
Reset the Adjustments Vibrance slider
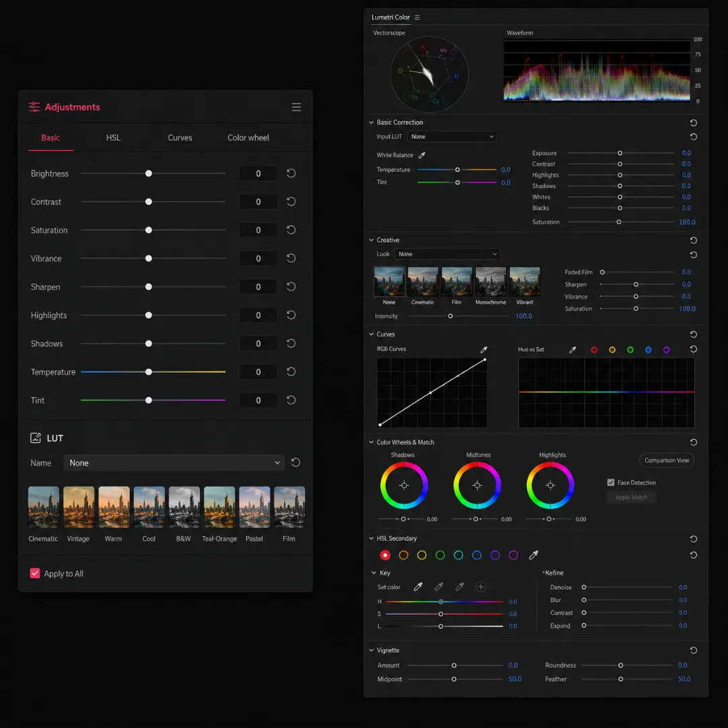pyautogui.click(x=291, y=258)
